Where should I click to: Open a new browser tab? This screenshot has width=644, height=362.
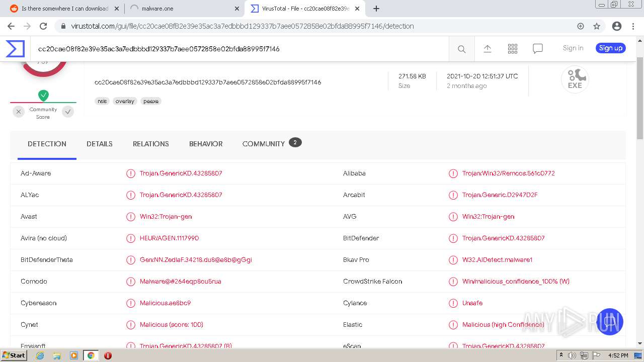(376, 9)
